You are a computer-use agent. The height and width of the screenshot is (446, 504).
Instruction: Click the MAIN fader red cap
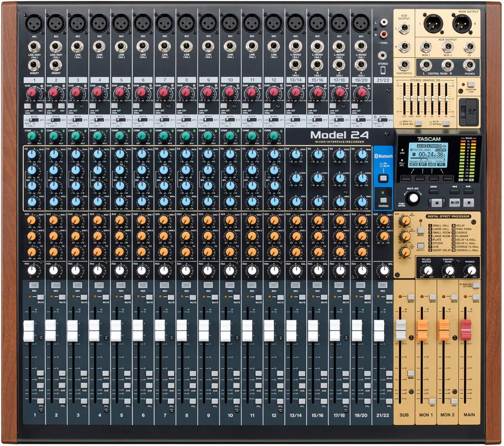tap(466, 330)
